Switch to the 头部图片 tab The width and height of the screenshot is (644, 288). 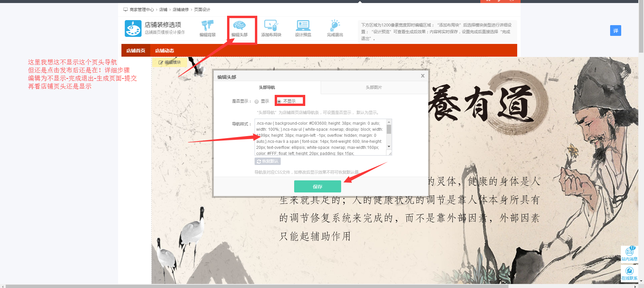pyautogui.click(x=374, y=87)
